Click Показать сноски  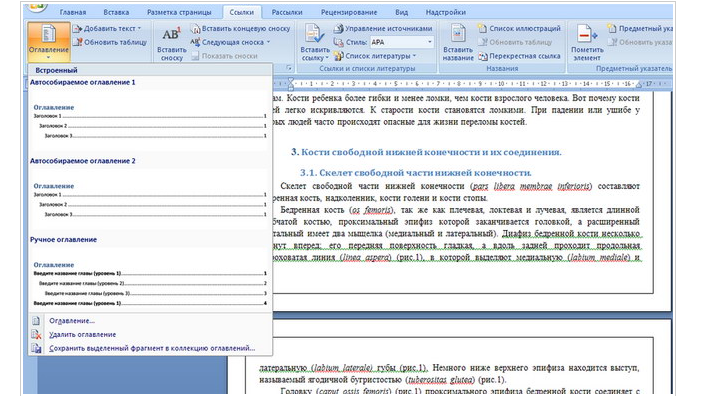coord(224,56)
